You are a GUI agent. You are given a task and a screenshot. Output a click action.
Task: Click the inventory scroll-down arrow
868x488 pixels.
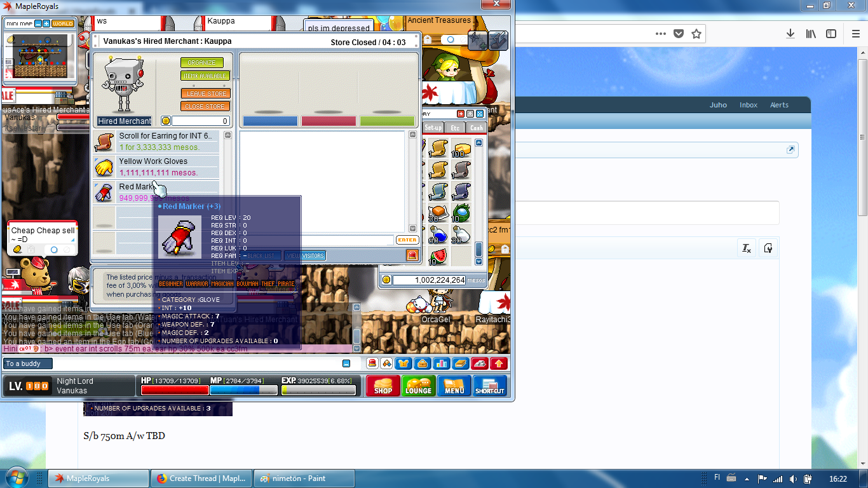tap(479, 262)
